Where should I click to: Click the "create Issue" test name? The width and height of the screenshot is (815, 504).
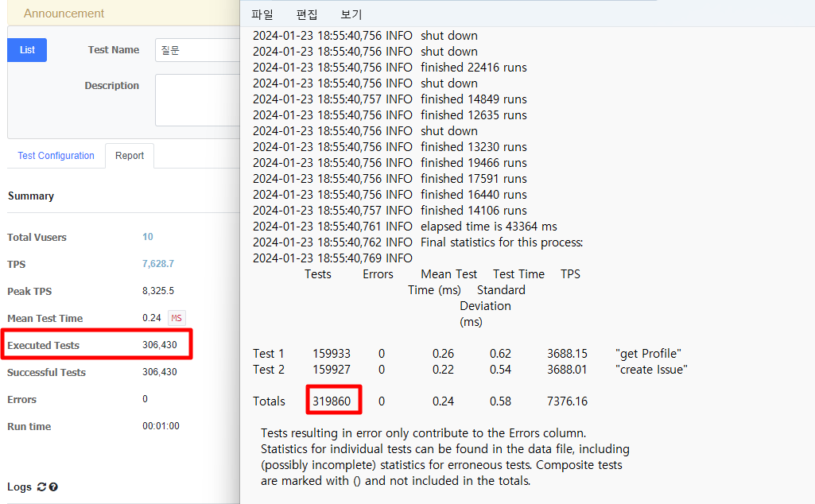(x=650, y=370)
